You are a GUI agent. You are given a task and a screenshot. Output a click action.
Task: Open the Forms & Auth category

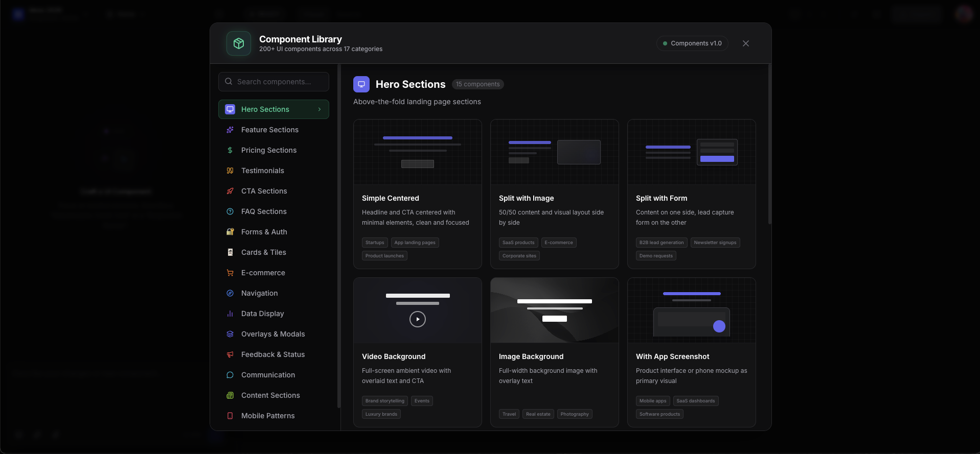pyautogui.click(x=274, y=232)
